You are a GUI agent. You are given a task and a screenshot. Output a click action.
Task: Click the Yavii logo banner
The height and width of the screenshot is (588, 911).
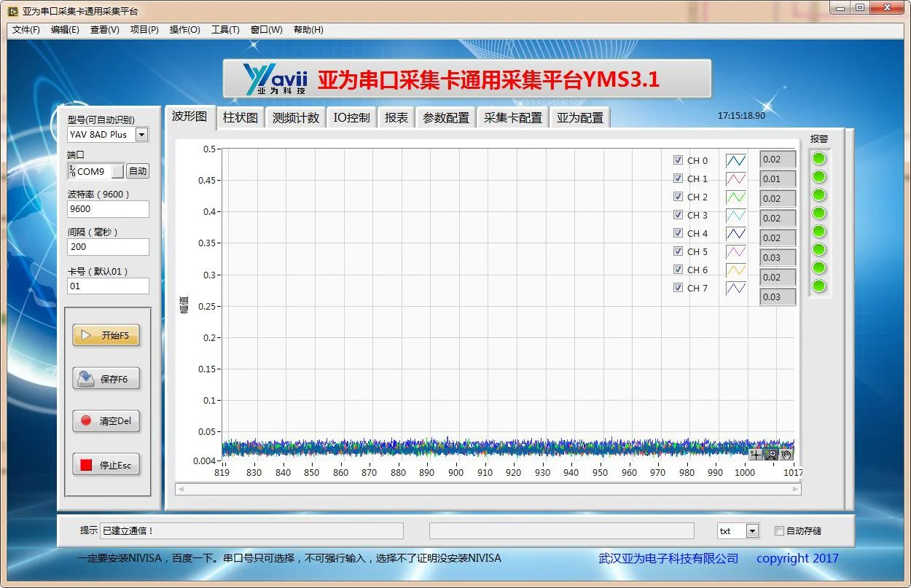click(x=467, y=79)
